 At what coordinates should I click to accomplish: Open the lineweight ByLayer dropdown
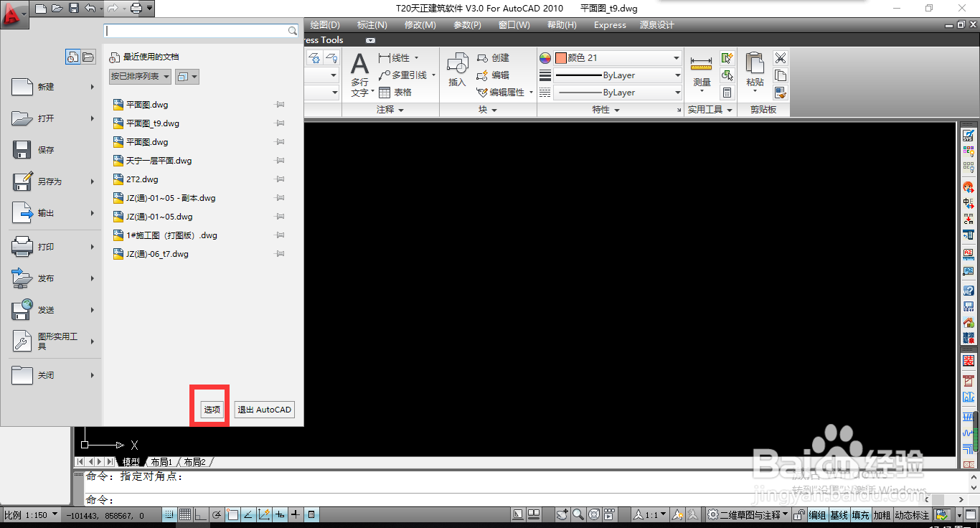[x=618, y=75]
